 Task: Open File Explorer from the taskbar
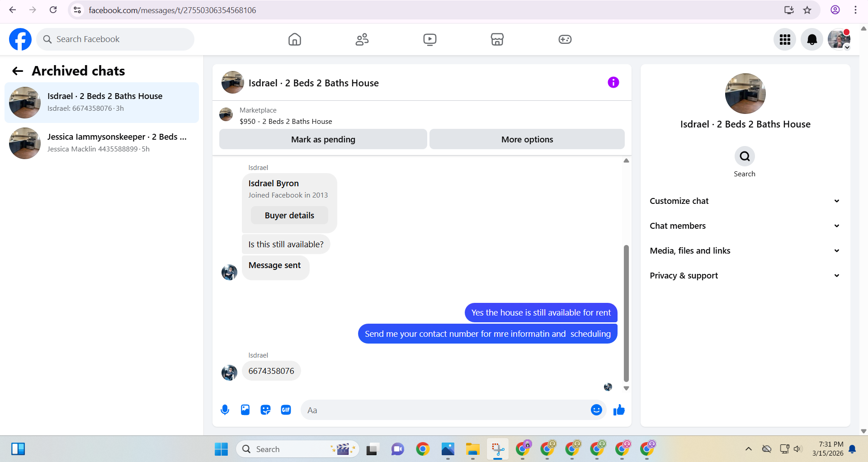pos(472,449)
